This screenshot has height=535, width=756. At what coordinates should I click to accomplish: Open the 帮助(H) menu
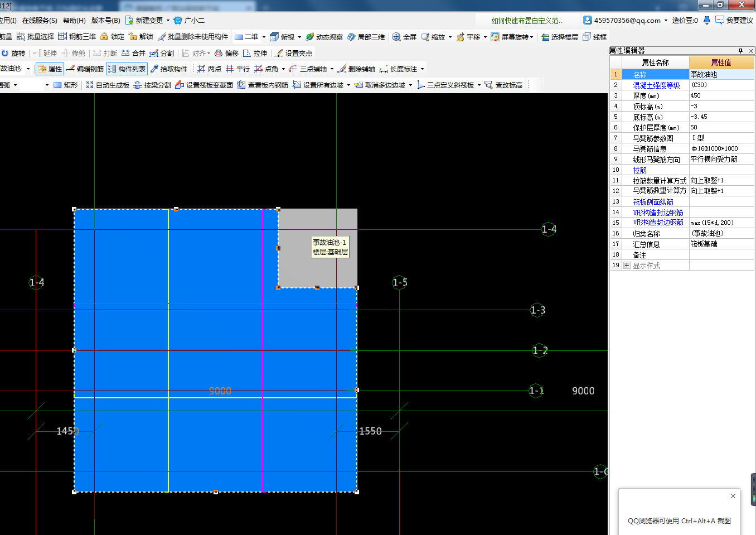pos(74,21)
